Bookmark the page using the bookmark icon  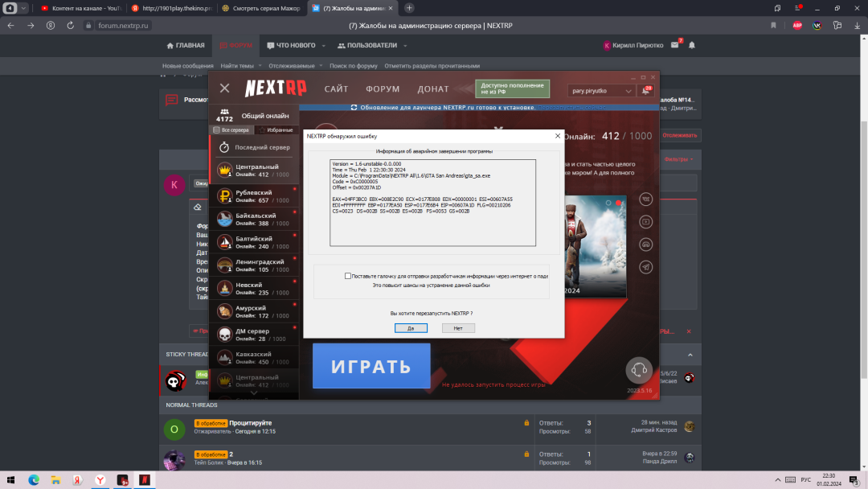[x=773, y=26]
